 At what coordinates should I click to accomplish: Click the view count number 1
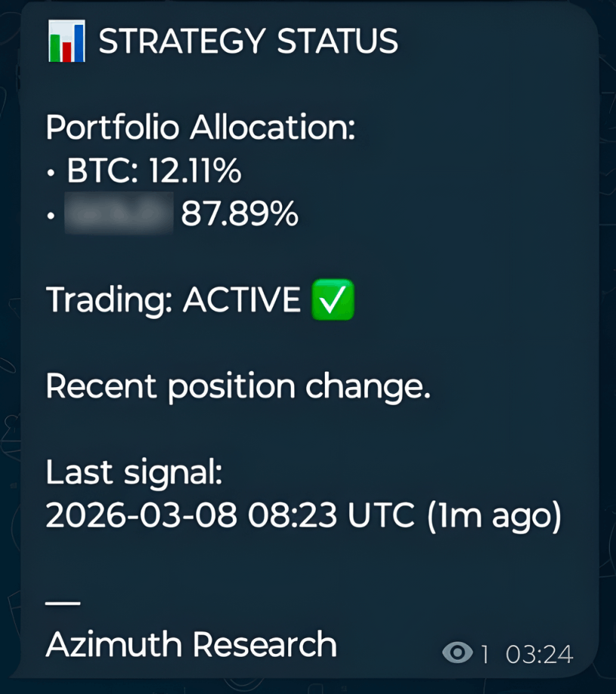[484, 654]
